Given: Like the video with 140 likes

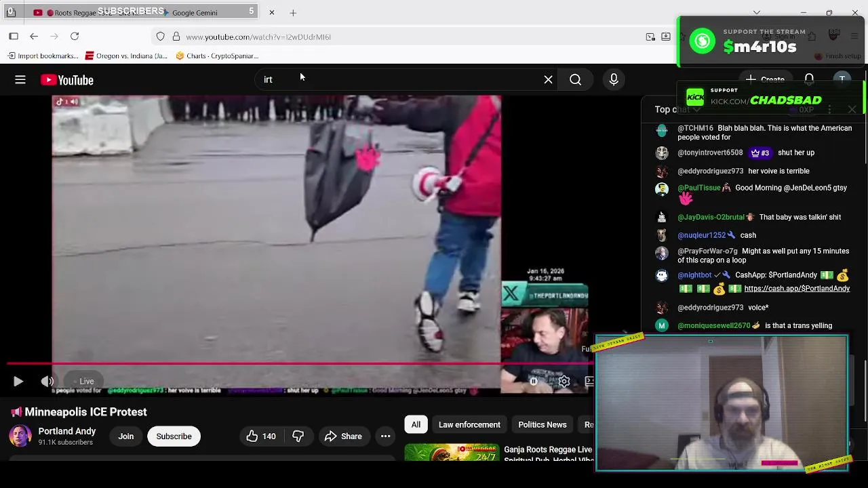Looking at the screenshot, I should (261, 436).
